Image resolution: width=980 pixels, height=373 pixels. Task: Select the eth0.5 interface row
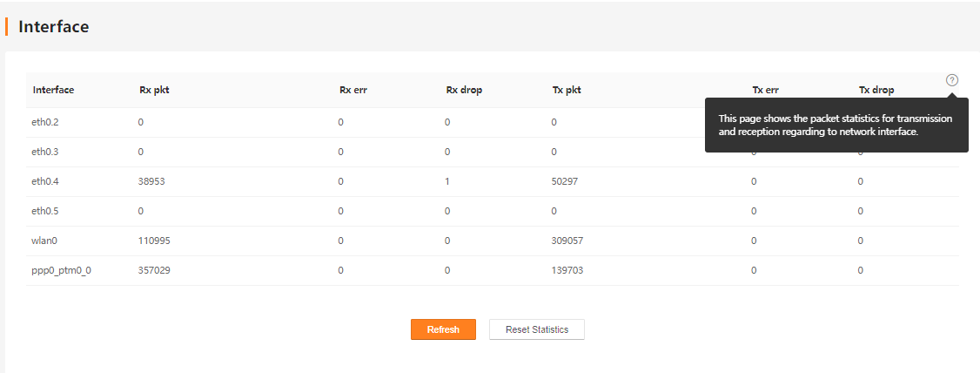pyautogui.click(x=493, y=211)
